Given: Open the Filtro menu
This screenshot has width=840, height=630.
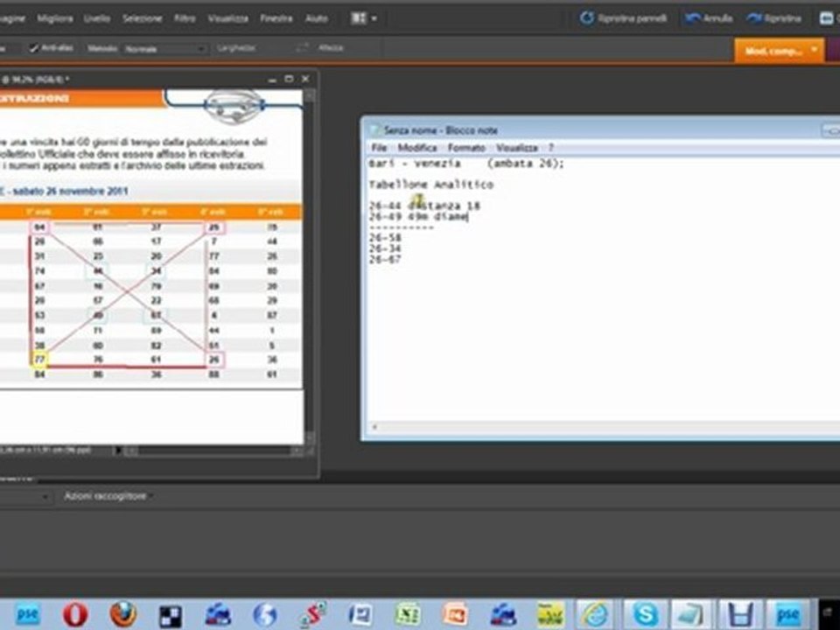Looking at the screenshot, I should [x=185, y=18].
